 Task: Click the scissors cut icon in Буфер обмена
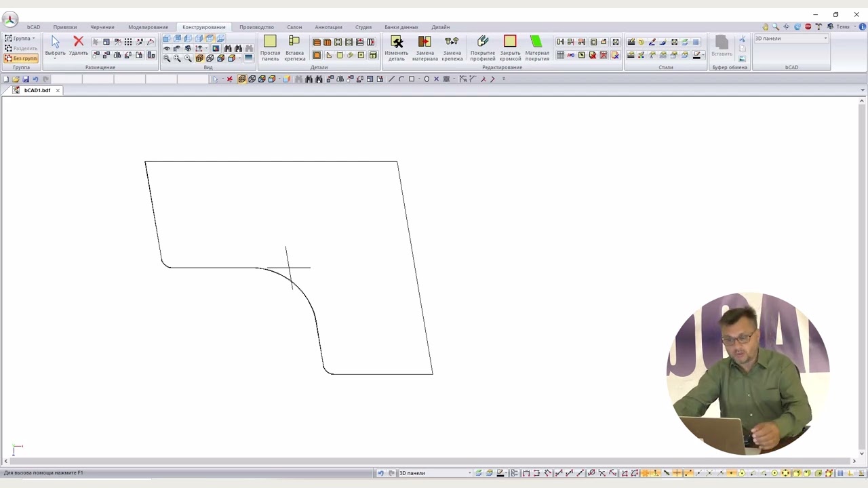click(742, 39)
